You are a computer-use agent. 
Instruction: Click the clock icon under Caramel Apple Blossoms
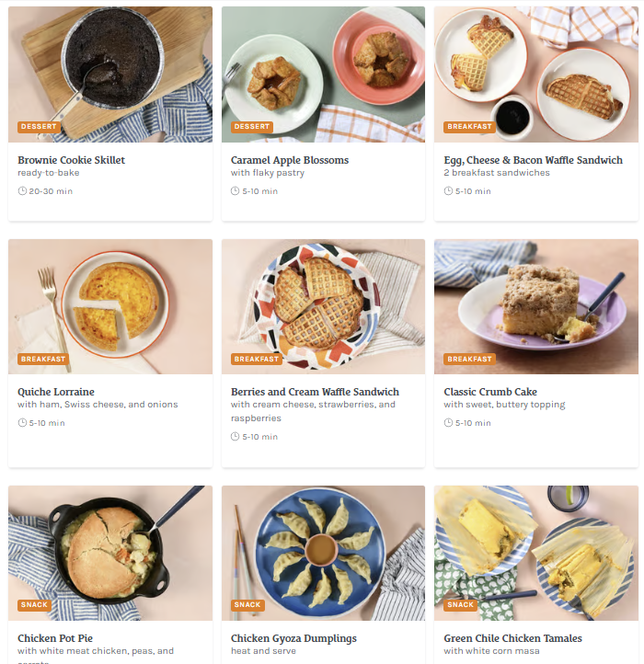pos(236,191)
